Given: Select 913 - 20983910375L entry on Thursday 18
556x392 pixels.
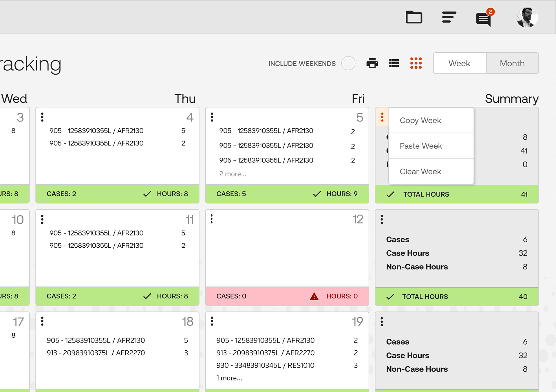Looking at the screenshot, I should click(x=117, y=353).
